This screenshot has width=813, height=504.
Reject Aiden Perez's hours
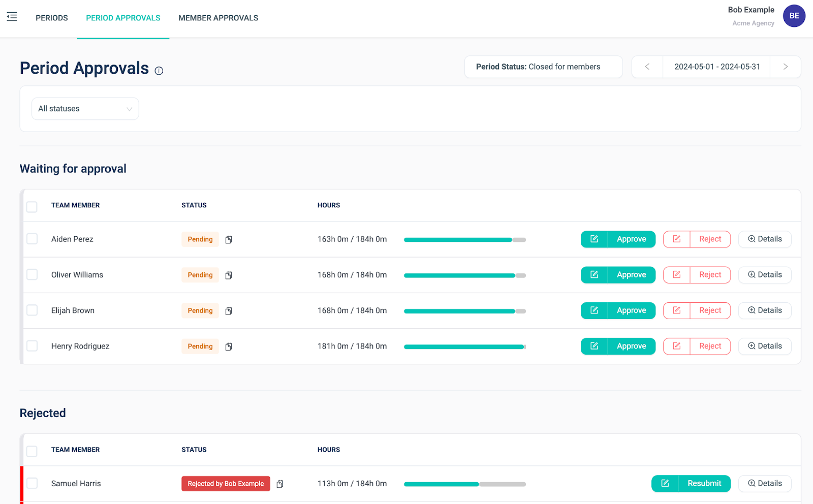(710, 239)
